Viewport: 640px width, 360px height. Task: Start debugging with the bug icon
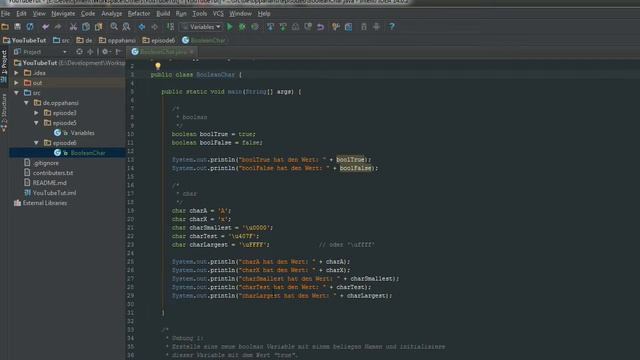(242, 27)
